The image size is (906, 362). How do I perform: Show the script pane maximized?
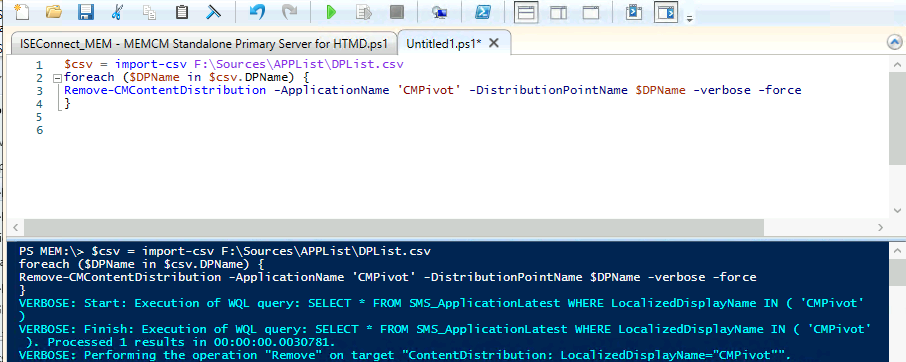coord(591,12)
